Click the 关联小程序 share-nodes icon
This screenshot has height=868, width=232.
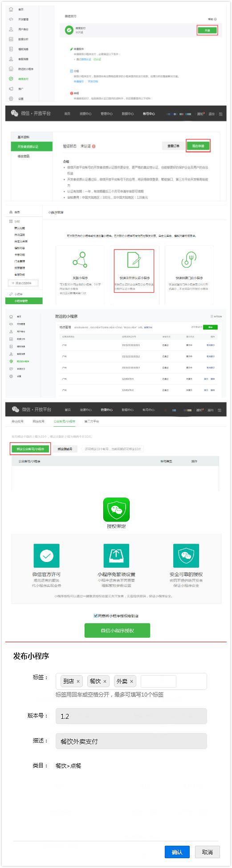point(80,260)
